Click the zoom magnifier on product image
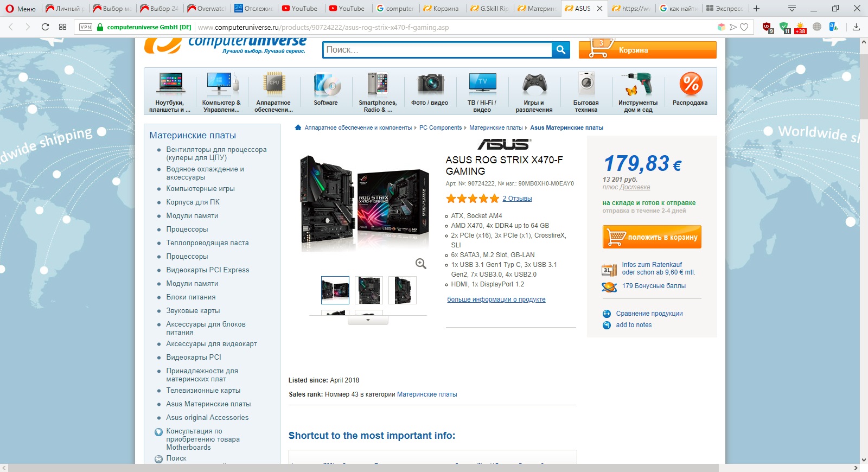868x472 pixels. (x=420, y=264)
